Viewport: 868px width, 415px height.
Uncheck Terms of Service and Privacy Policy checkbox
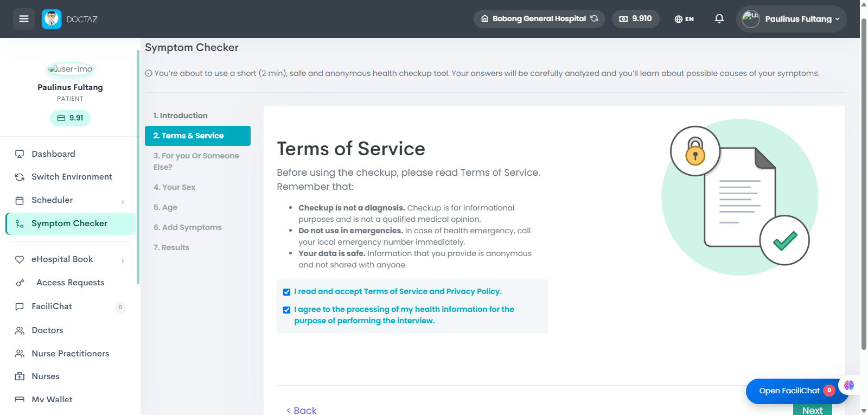click(x=286, y=292)
